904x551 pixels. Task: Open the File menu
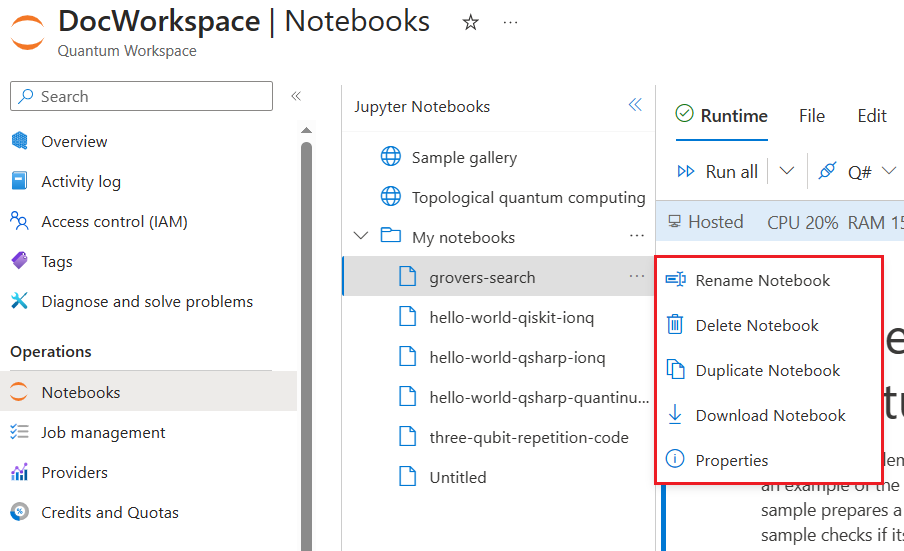pos(812,116)
